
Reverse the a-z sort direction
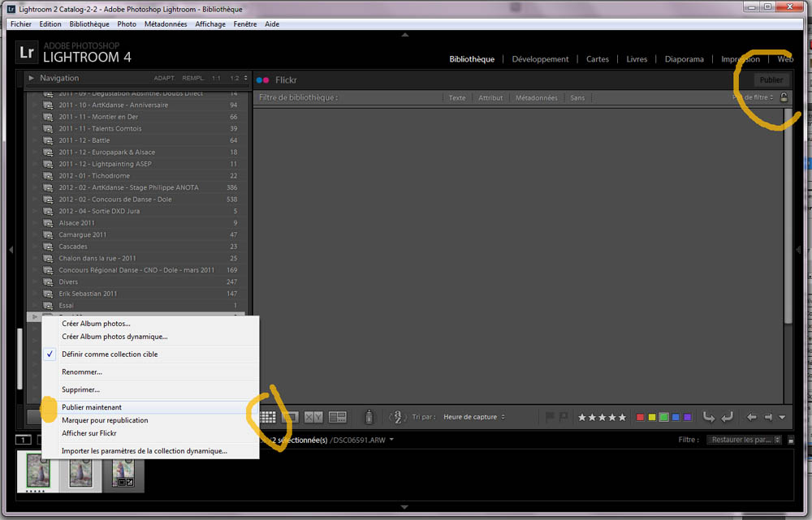(397, 417)
